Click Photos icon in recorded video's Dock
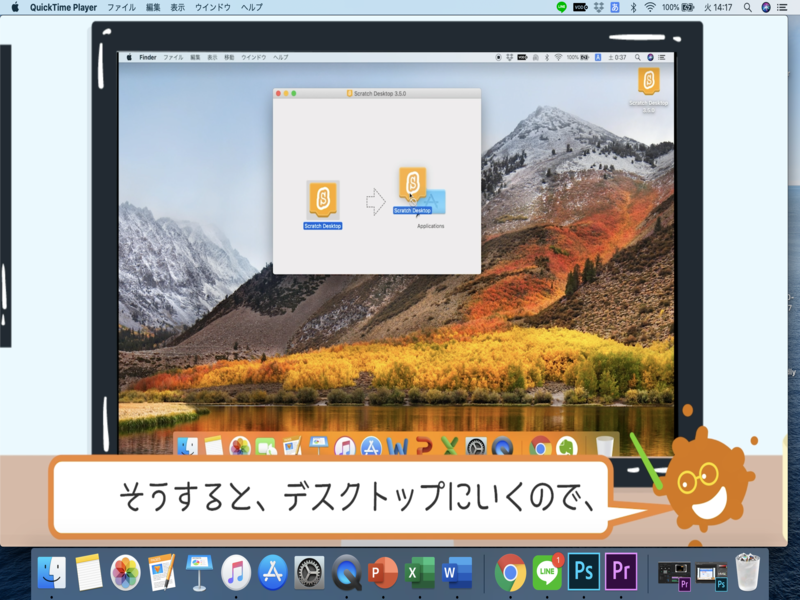This screenshot has height=600, width=800. click(240, 446)
